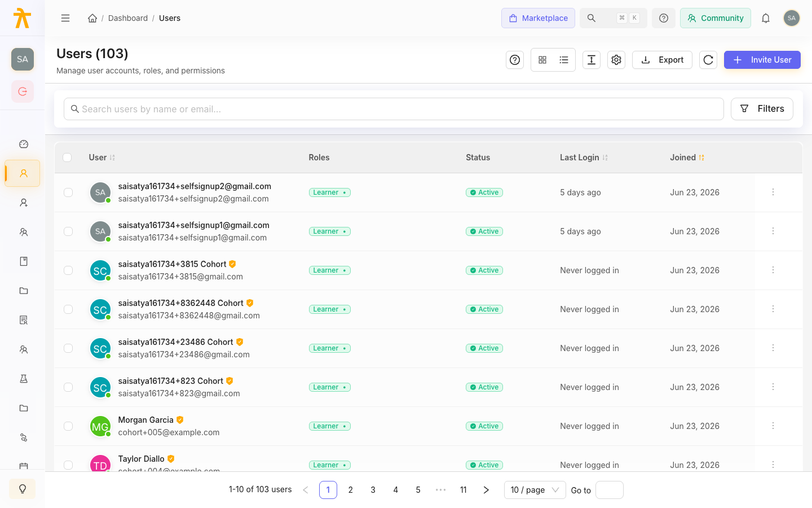Open the Marketplace button
The image size is (812, 508).
tap(538, 18)
